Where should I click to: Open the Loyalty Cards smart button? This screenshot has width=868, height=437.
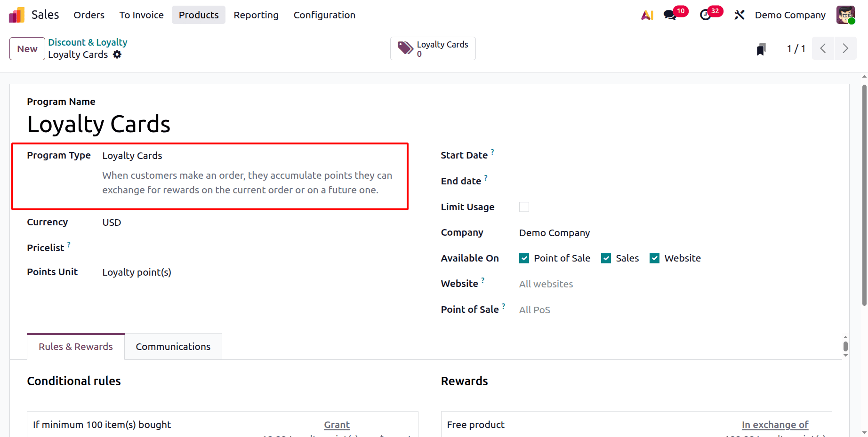tap(432, 48)
